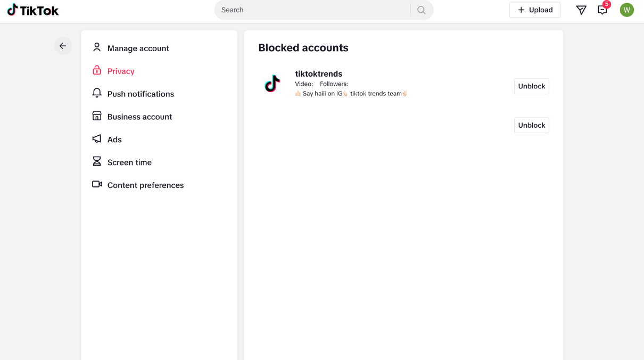Open the profile avatar menu
Viewport: 644px width, 360px height.
(626, 10)
